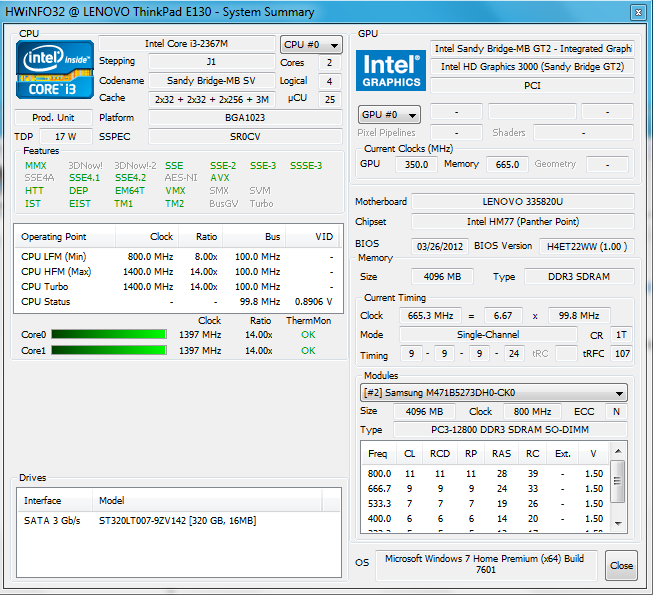653x595 pixels.
Task: Click the PC3-12800 DDR3 SDRAM SO-DIMM field
Action: coord(510,429)
